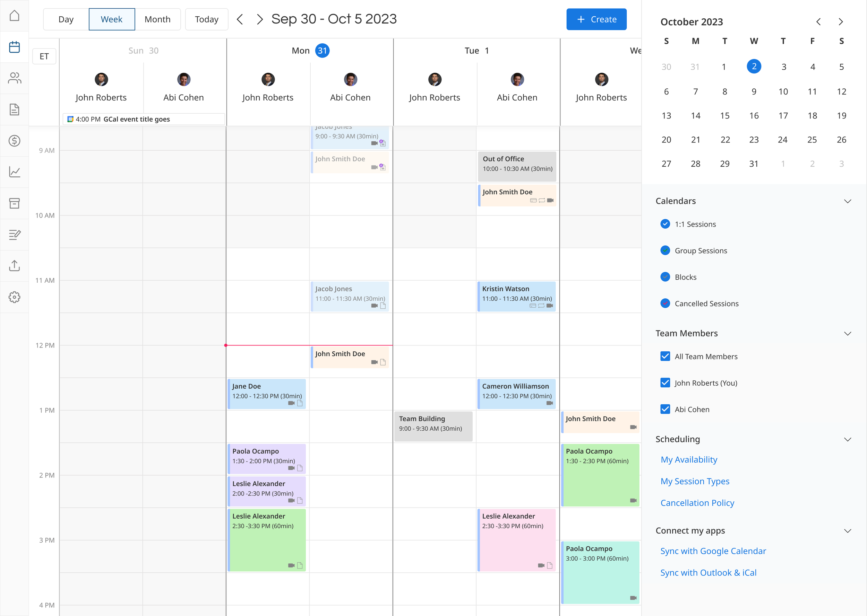867x616 pixels.
Task: Open the Billing dollar icon in sidebar
Action: 15,141
